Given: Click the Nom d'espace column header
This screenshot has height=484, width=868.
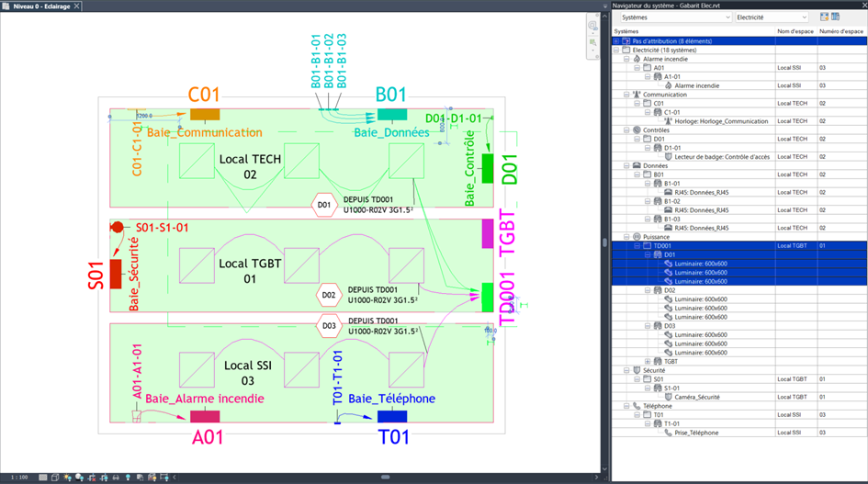Looking at the screenshot, I should [x=795, y=31].
